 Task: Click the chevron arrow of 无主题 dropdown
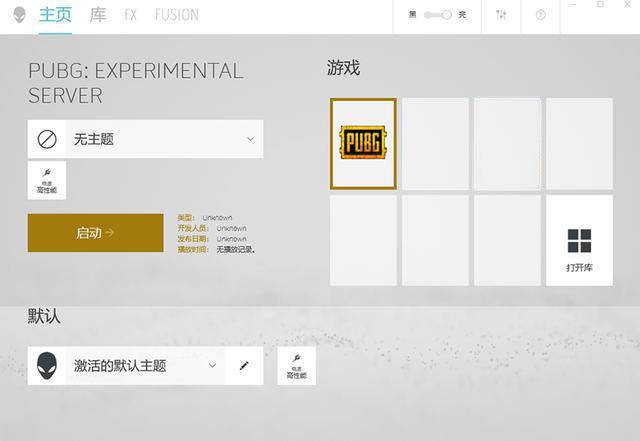(251, 139)
